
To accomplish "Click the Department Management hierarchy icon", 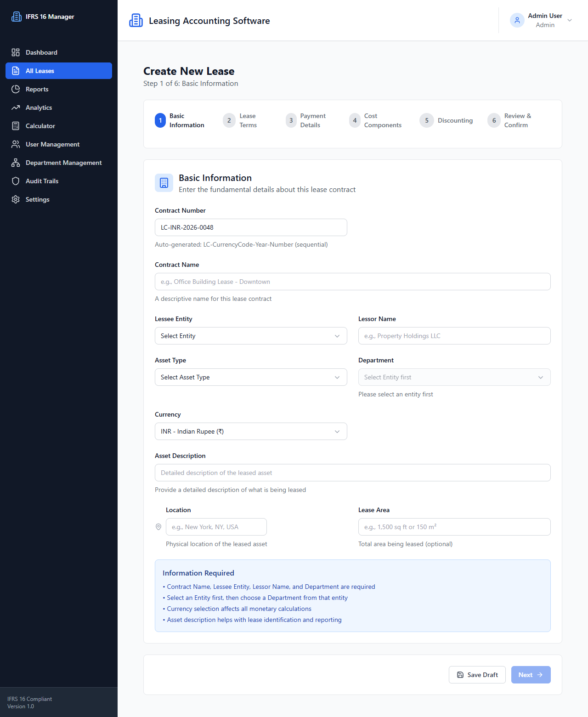I will pyautogui.click(x=16, y=163).
